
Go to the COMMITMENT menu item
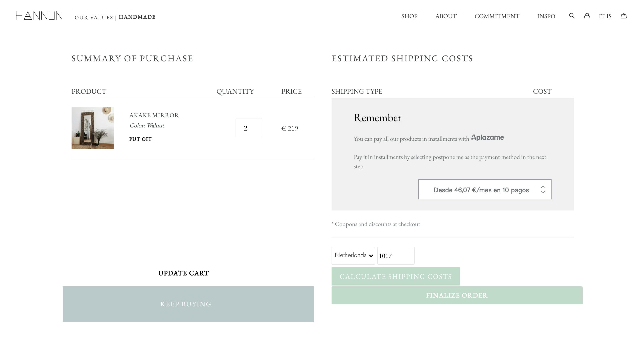497,16
